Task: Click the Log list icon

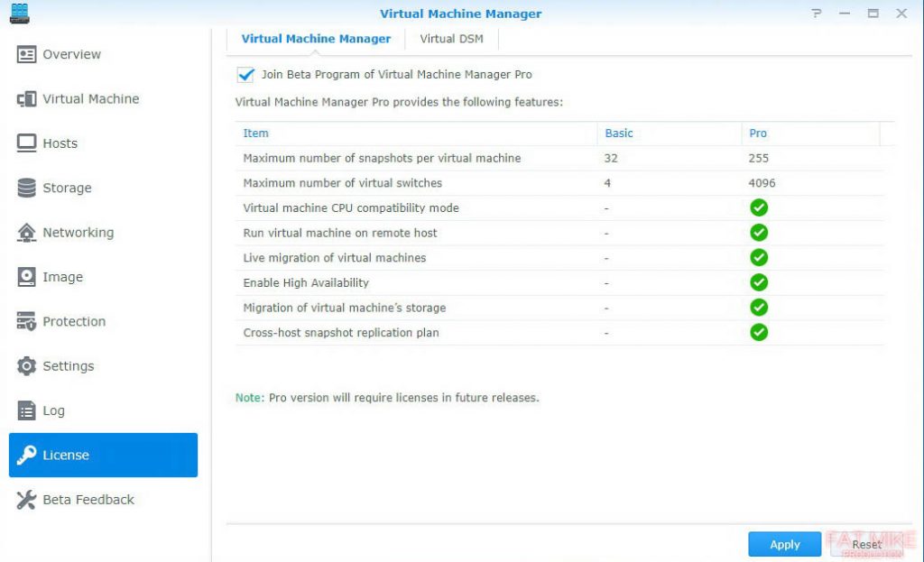Action: click(x=26, y=410)
